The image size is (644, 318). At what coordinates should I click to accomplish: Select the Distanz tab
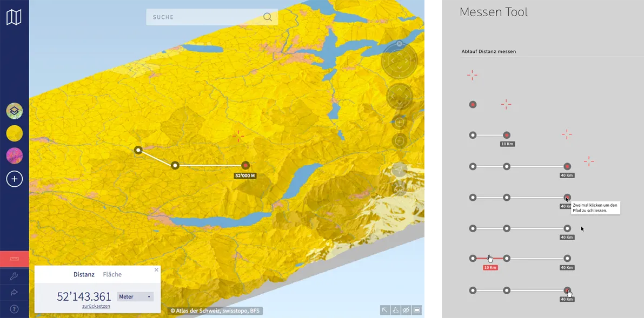click(84, 274)
